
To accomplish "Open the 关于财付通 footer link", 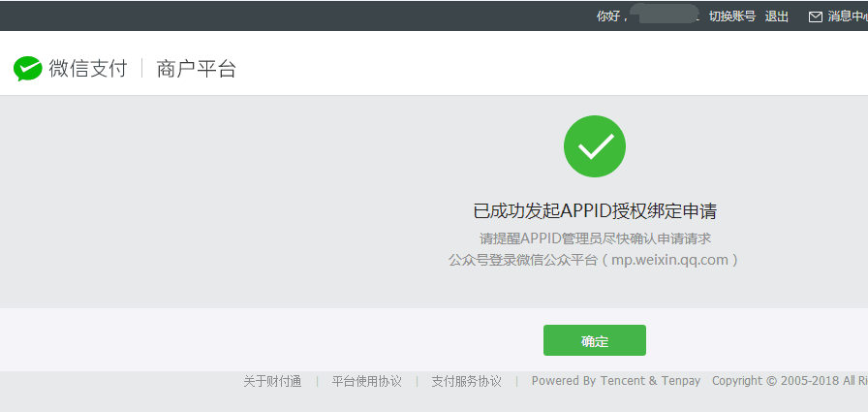I will [x=272, y=381].
